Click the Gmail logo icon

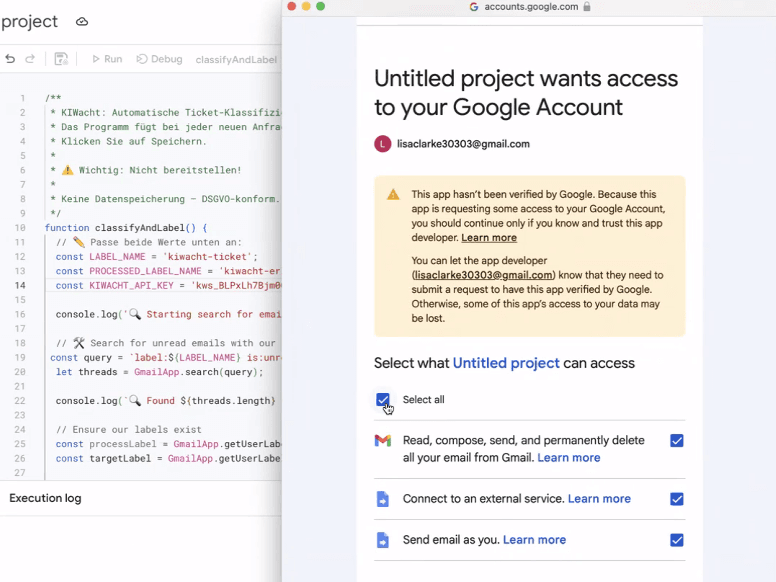pos(383,440)
